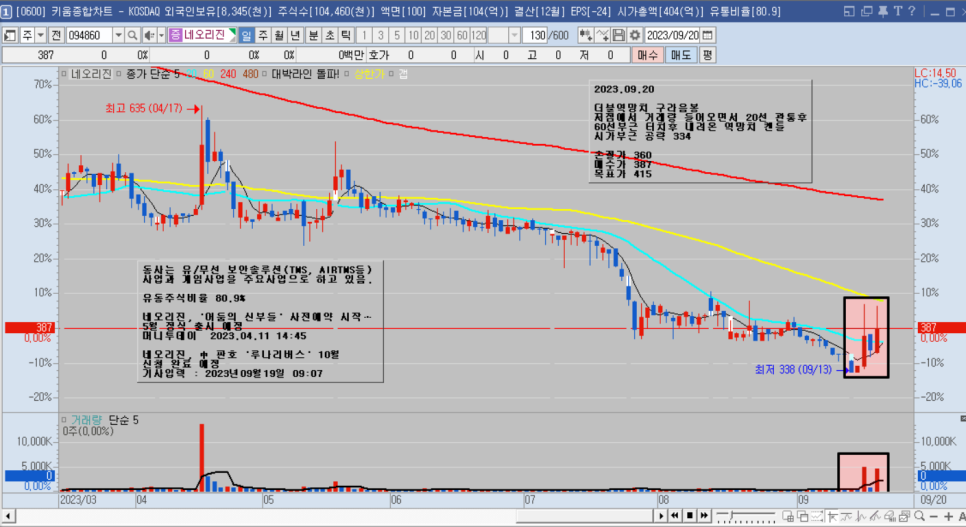
Task: Click the purple 증 badge next to 네오리진
Action: (175, 35)
